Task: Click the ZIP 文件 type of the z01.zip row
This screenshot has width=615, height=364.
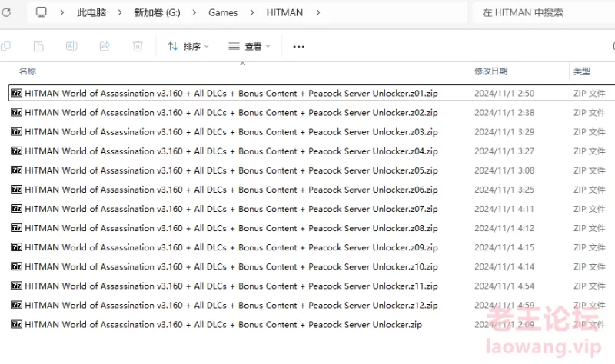Action: (x=590, y=93)
